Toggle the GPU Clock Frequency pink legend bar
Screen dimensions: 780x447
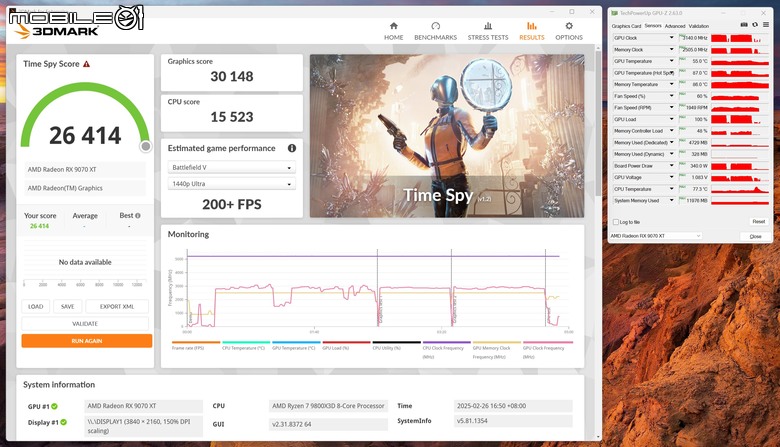coord(548,342)
